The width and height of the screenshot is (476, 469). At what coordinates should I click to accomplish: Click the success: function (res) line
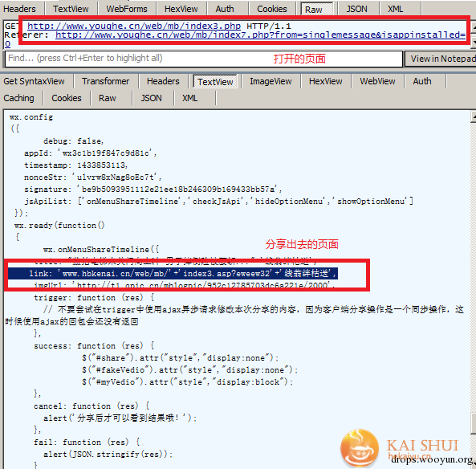(94, 345)
